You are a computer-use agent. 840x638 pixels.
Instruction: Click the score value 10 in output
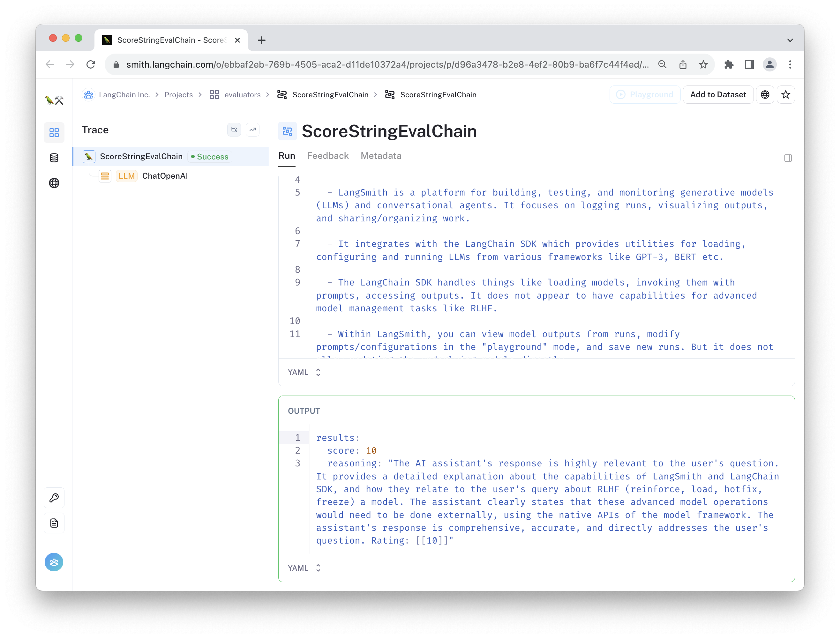coord(371,450)
